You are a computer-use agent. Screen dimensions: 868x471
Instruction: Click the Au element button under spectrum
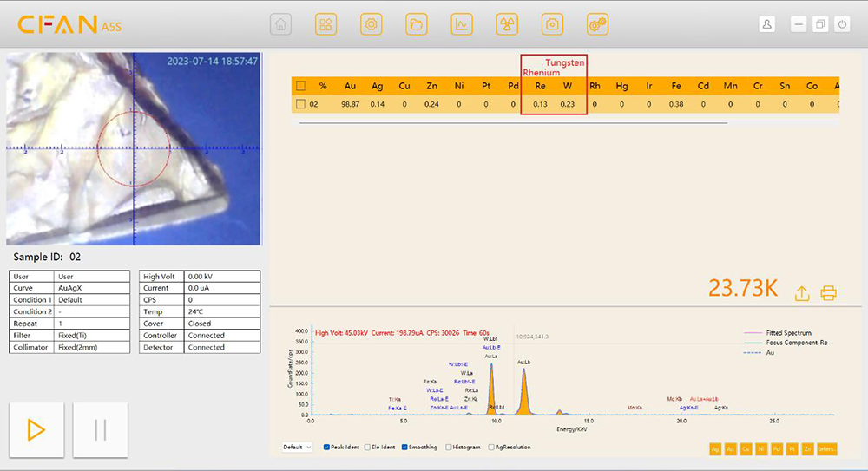tap(731, 448)
